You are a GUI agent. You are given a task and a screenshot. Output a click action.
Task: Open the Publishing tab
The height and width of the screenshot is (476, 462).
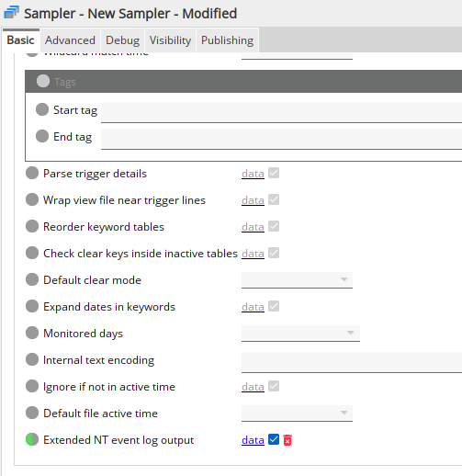click(x=227, y=40)
